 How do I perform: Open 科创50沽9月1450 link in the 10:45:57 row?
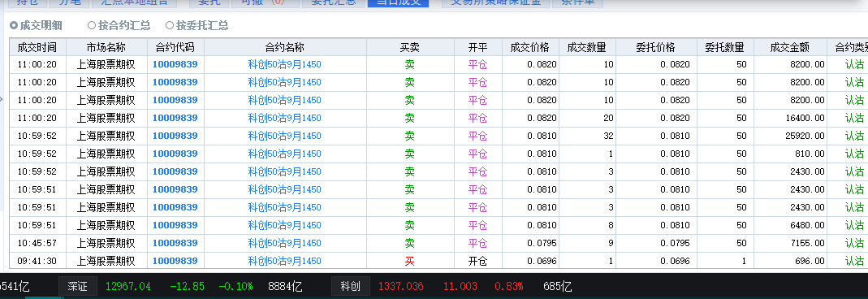284,243
